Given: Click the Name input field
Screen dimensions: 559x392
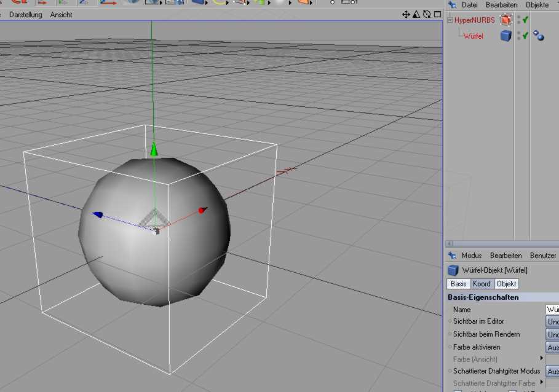Looking at the screenshot, I should click(552, 310).
